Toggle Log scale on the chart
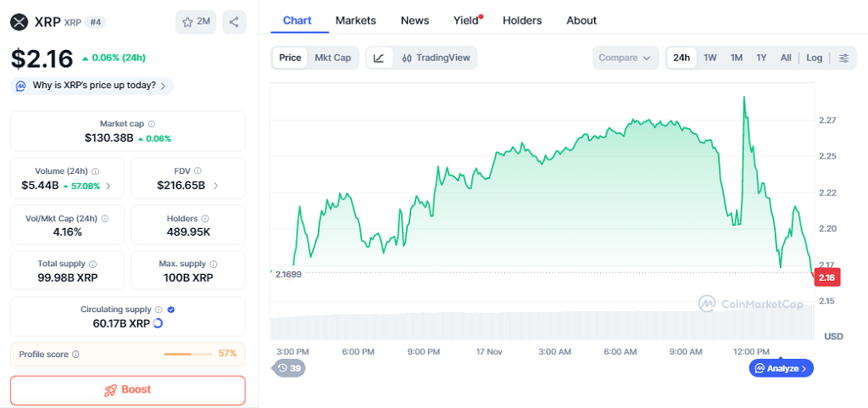Screen dimensions: 868x408 point(815,58)
